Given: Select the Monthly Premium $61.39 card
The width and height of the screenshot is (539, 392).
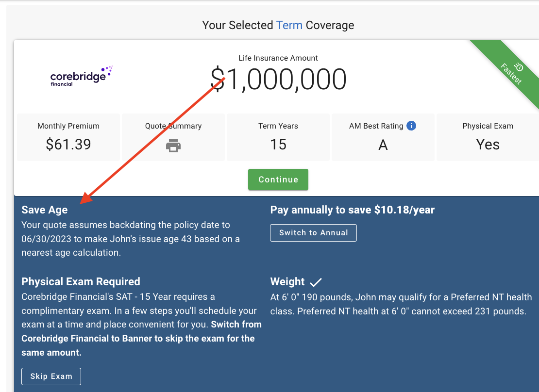Looking at the screenshot, I should (68, 137).
